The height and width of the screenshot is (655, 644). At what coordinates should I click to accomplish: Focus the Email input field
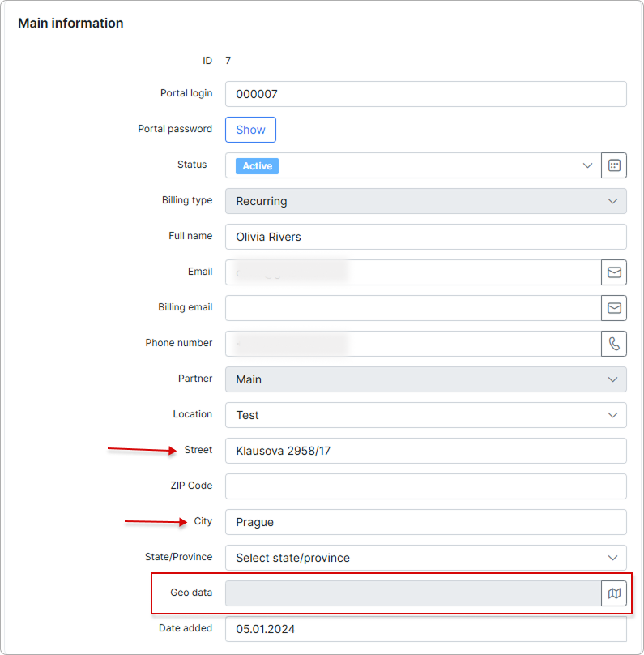[x=413, y=272]
